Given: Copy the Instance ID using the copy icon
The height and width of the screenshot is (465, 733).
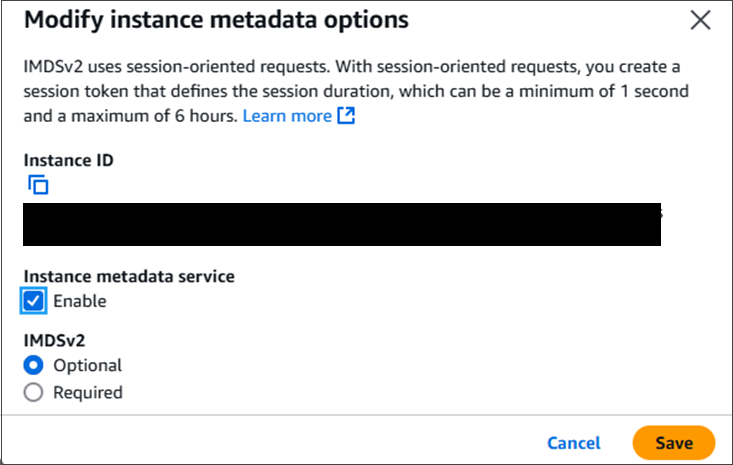Looking at the screenshot, I should click(38, 185).
